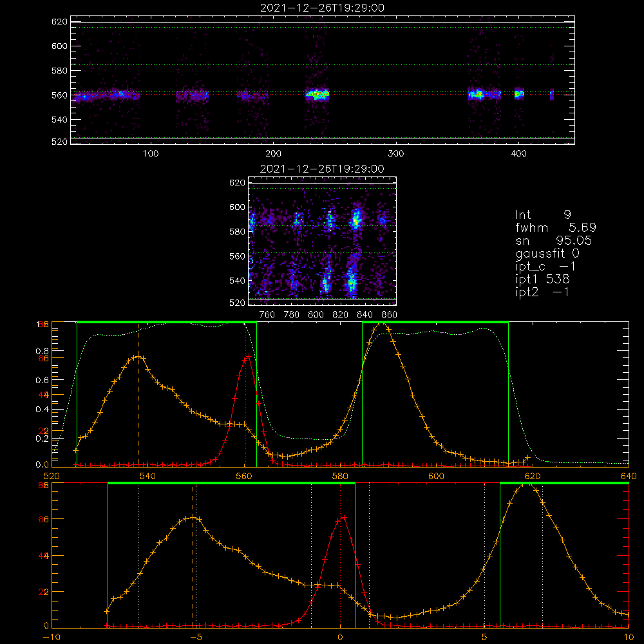Click the orange dashed marker line at 538
Viewport: 644px width, 644px height.
pyautogui.click(x=138, y=394)
